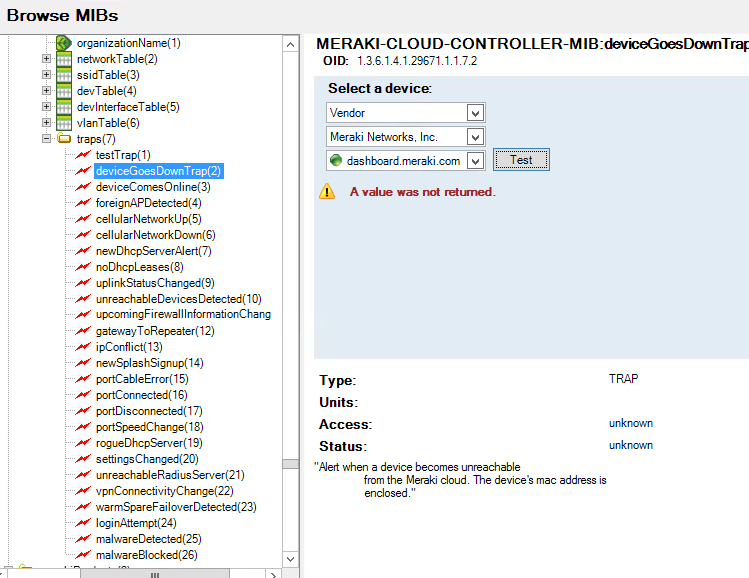Screen dimensions: 749x578
Task: Click the trap icon beside uplinkStatusChanged(9)
Action: pyautogui.click(x=83, y=283)
